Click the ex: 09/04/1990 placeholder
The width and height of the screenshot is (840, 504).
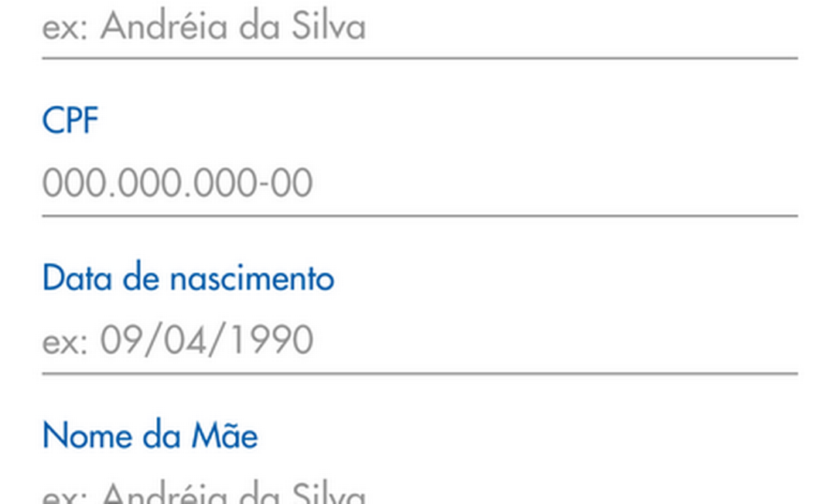[177, 341]
